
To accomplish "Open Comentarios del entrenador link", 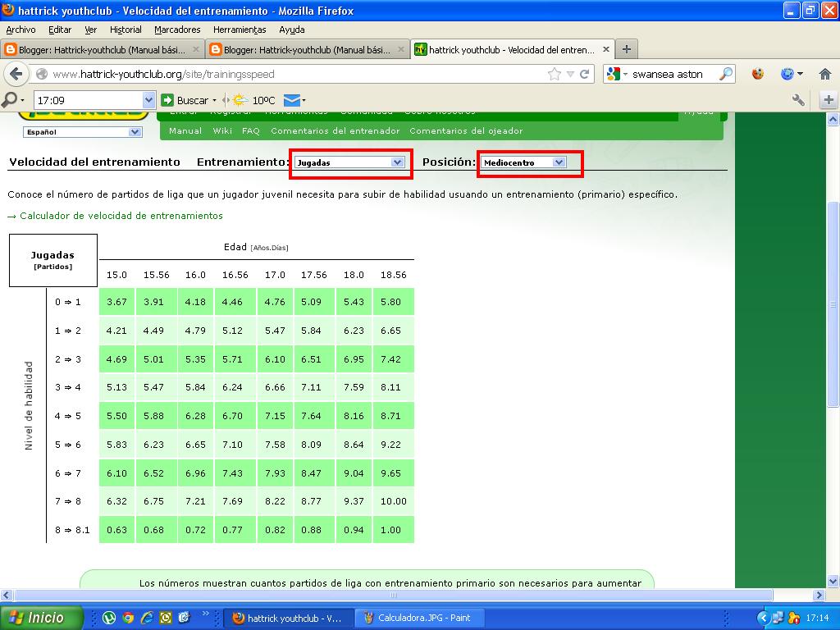I will click(336, 130).
